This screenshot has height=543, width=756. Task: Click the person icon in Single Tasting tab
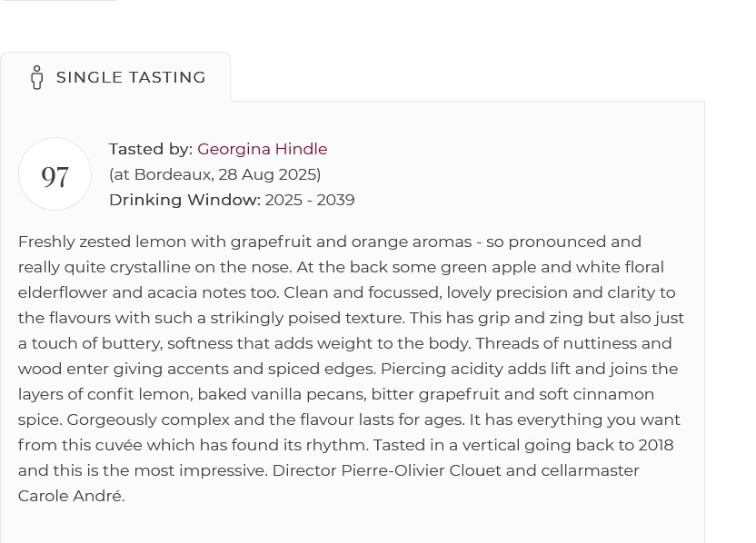[x=36, y=77]
